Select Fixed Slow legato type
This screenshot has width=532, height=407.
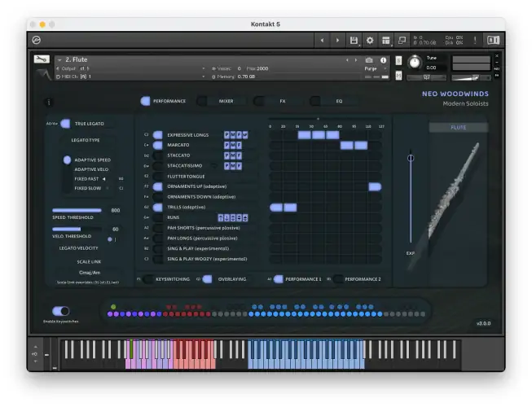pos(87,188)
